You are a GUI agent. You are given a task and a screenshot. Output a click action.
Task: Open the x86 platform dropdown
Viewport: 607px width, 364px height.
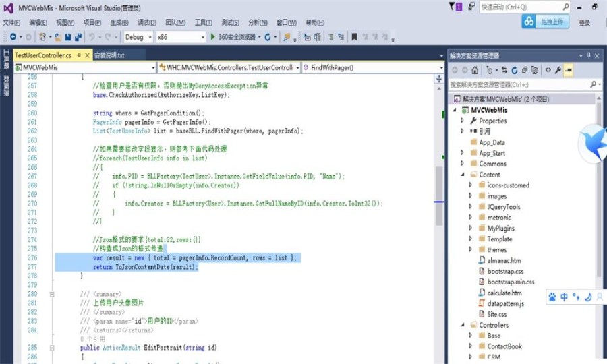(181, 37)
